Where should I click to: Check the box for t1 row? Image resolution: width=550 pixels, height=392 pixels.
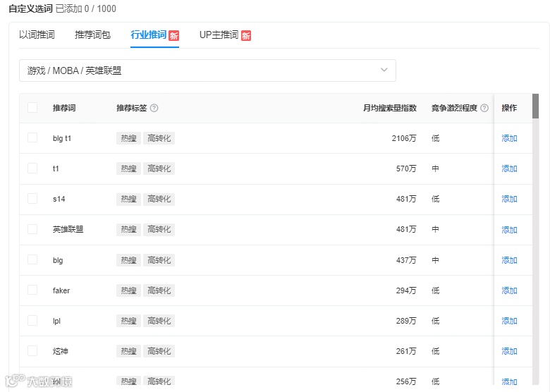(x=32, y=168)
